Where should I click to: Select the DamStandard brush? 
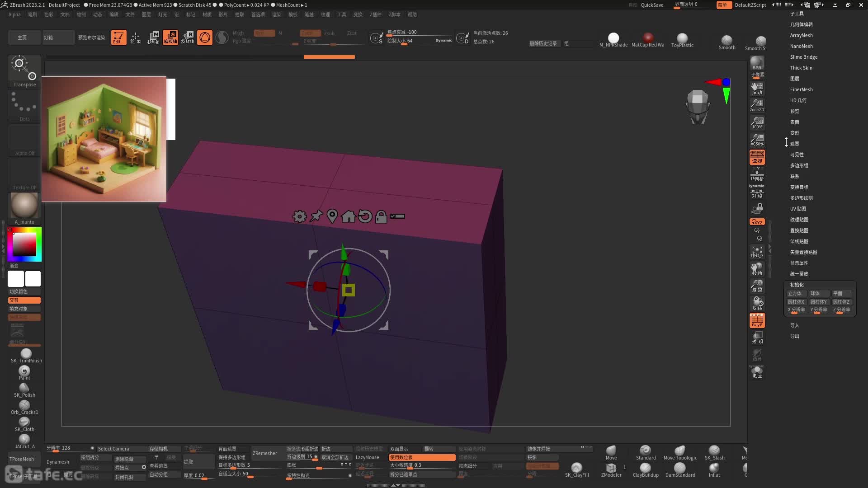click(680, 470)
